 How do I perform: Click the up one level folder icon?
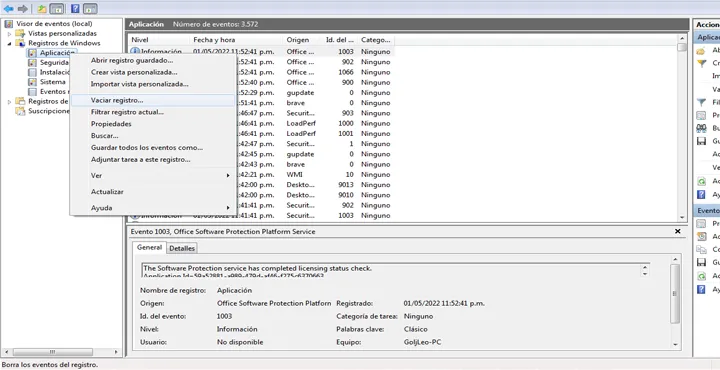click(x=42, y=9)
